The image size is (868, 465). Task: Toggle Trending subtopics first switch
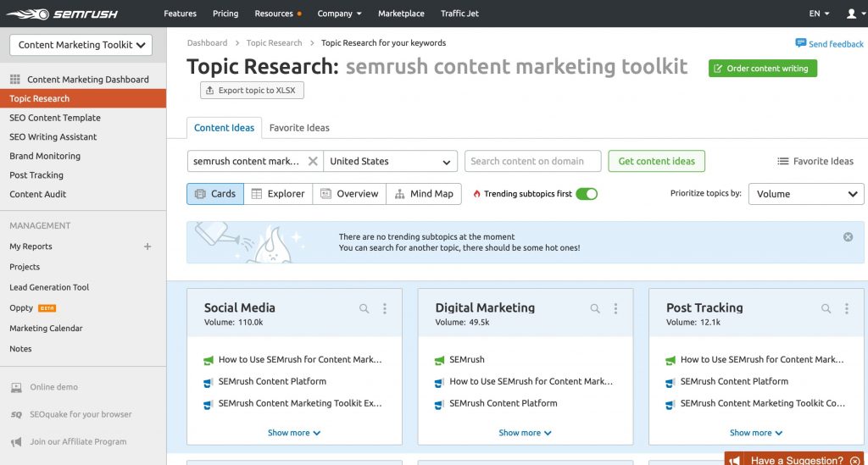coord(587,194)
